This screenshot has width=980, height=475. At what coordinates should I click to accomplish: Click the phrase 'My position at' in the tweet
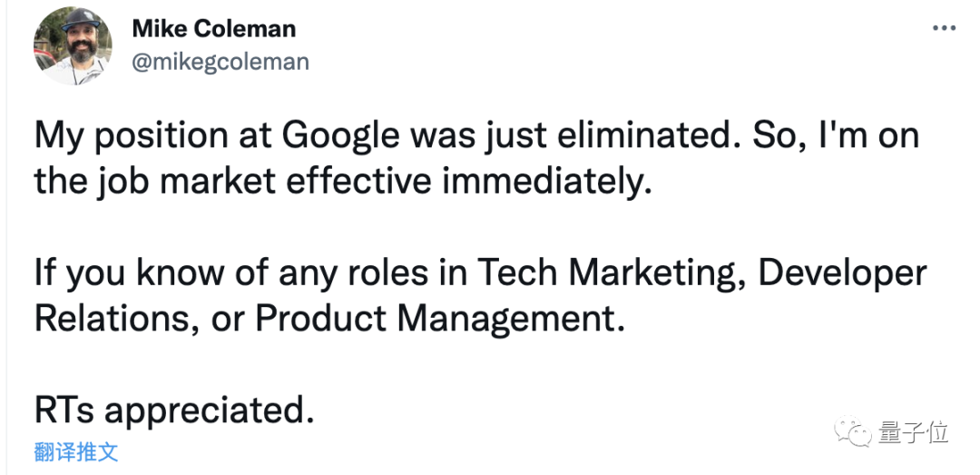152,136
